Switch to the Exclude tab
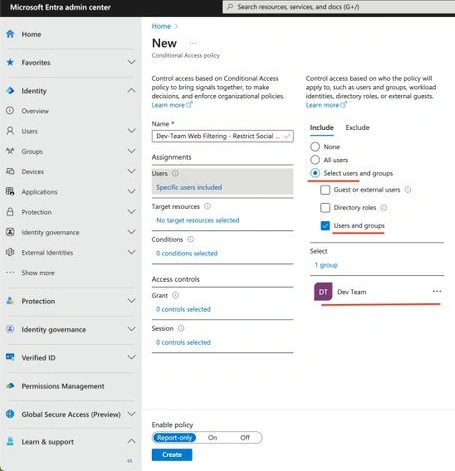455x471 pixels. (x=357, y=127)
